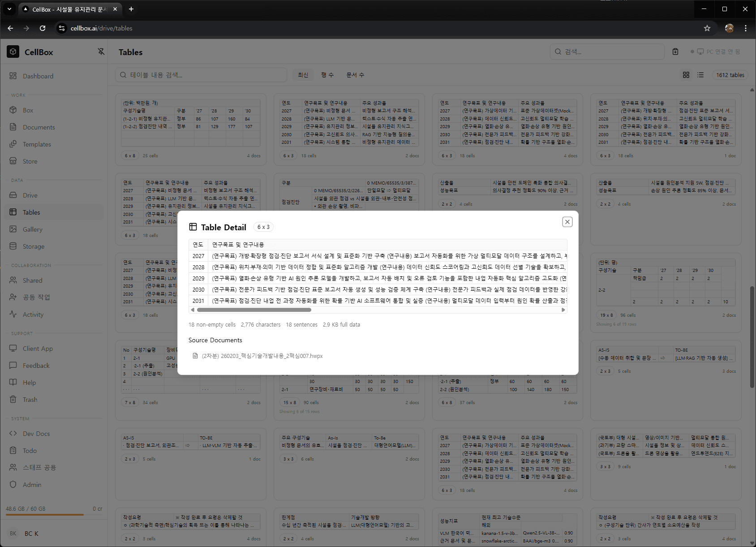Open the clipboard icon in header
The image size is (756, 547).
click(x=675, y=52)
